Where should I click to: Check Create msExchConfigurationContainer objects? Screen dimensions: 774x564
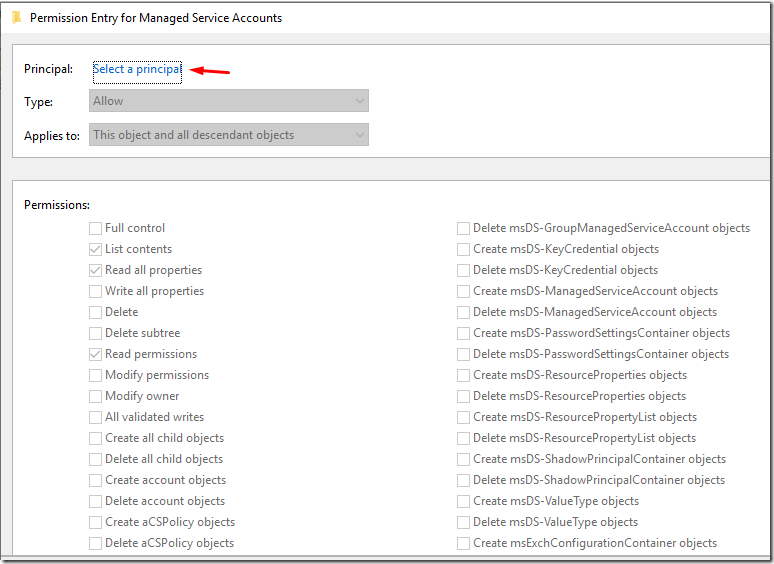(463, 543)
